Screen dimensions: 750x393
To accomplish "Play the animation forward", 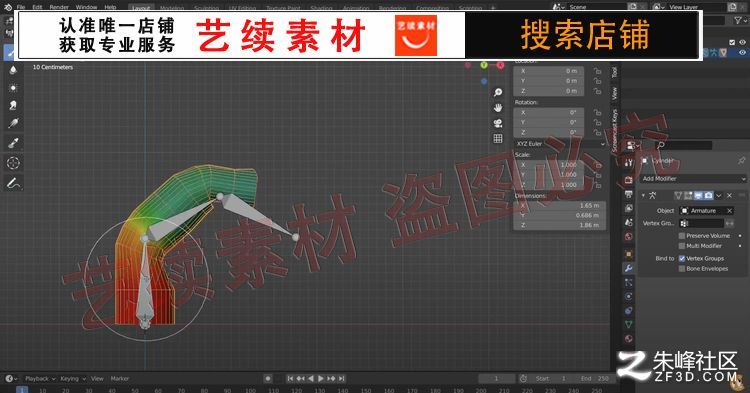I will point(320,379).
